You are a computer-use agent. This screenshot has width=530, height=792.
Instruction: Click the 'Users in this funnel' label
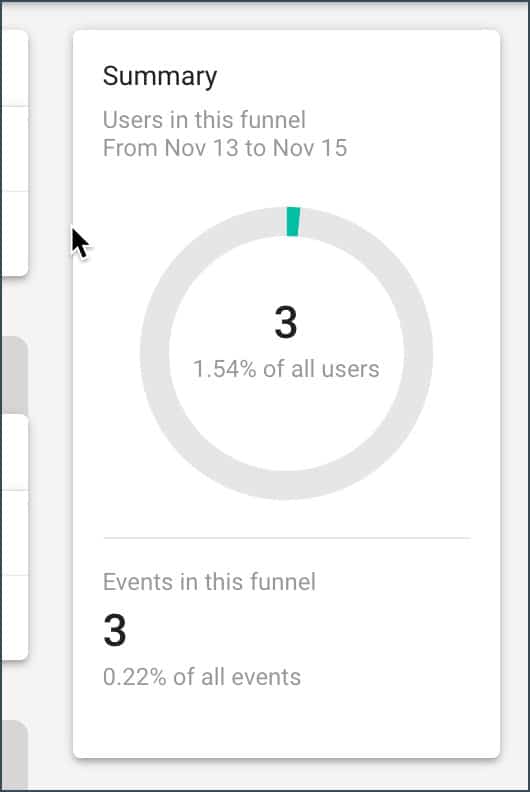(x=204, y=120)
